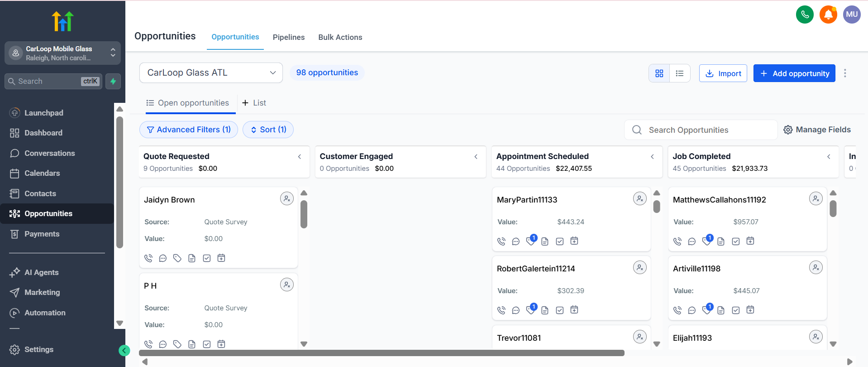Open the CarLoop Glass ATL pipeline dropdown
Viewport: 868px width, 367px height.
pyautogui.click(x=211, y=72)
